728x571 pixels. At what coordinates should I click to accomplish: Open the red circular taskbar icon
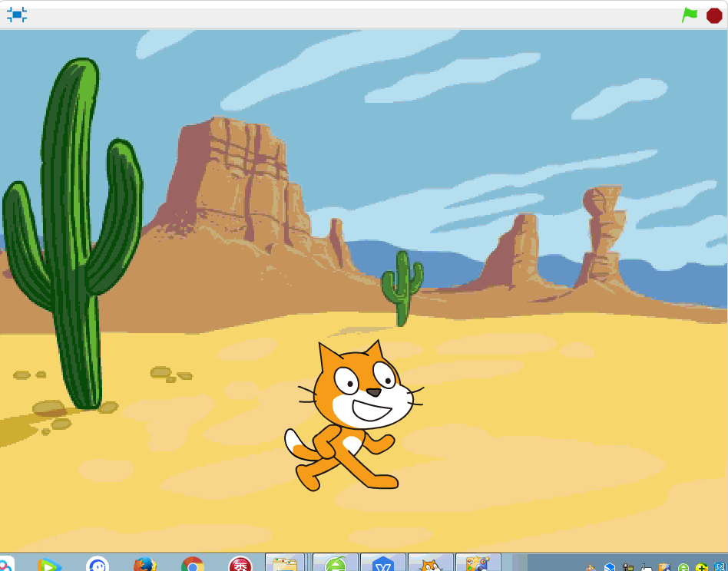click(x=240, y=564)
